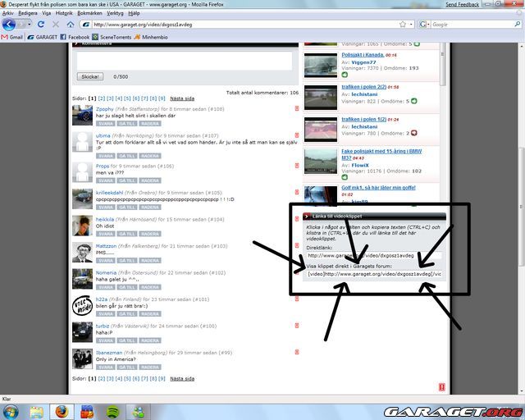525x420 pixels.
Task: Click the Nästa sida link above comments
Action: coord(182,98)
